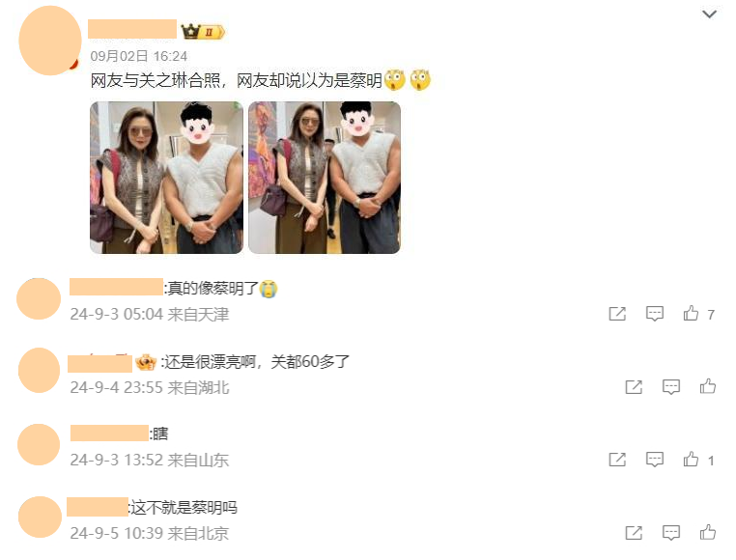
Task: Open the first photo thumbnail in the post
Action: (167, 178)
